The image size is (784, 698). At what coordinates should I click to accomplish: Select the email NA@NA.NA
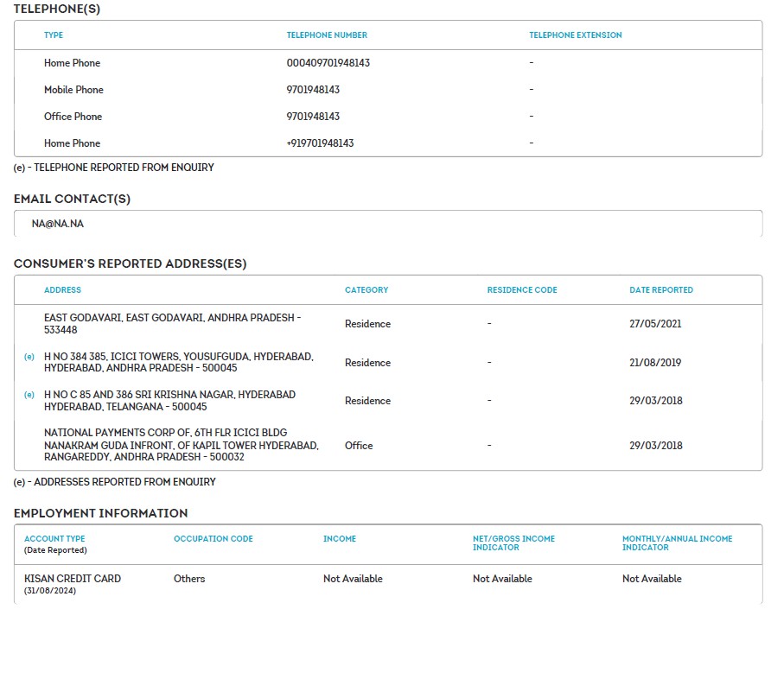pos(58,224)
